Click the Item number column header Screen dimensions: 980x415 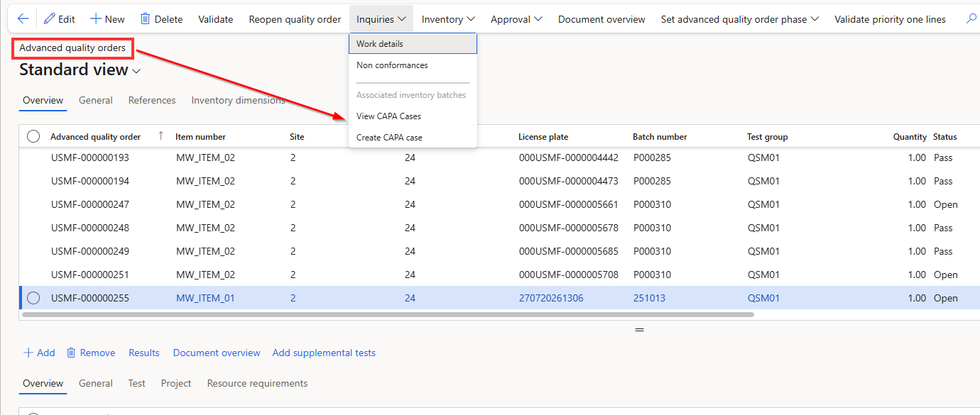pyautogui.click(x=201, y=136)
